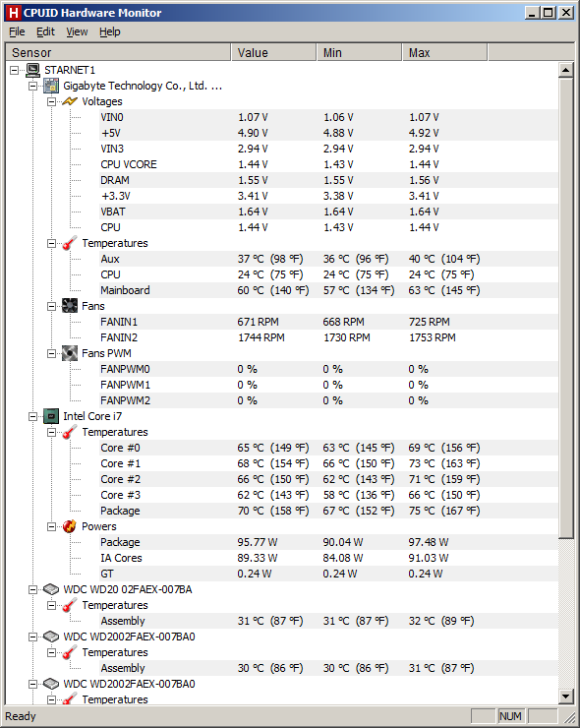This screenshot has height=728, width=580.
Task: Open the Edit menu
Action: coord(45,31)
